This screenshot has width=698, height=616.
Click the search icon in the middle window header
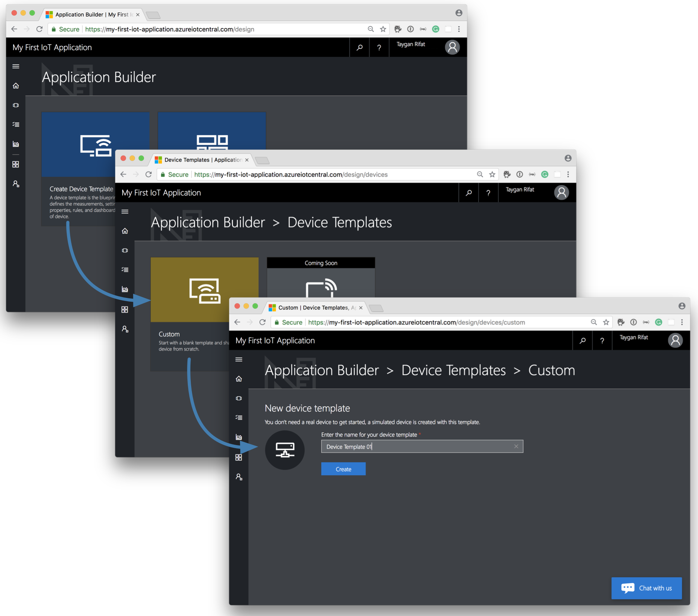pyautogui.click(x=469, y=193)
